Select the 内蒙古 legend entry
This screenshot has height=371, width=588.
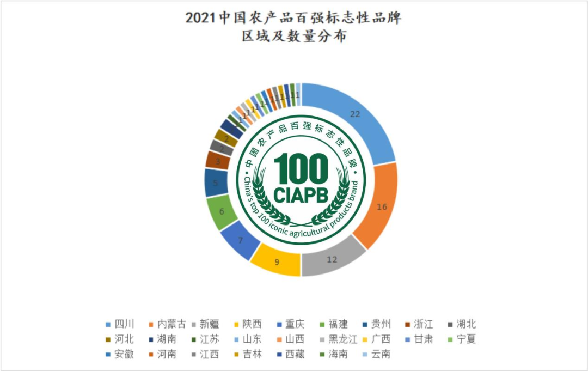[x=167, y=324]
